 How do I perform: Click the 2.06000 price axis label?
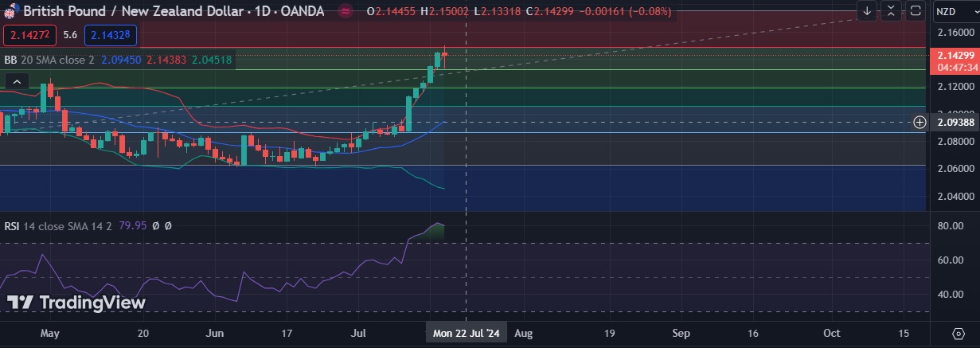(x=957, y=169)
